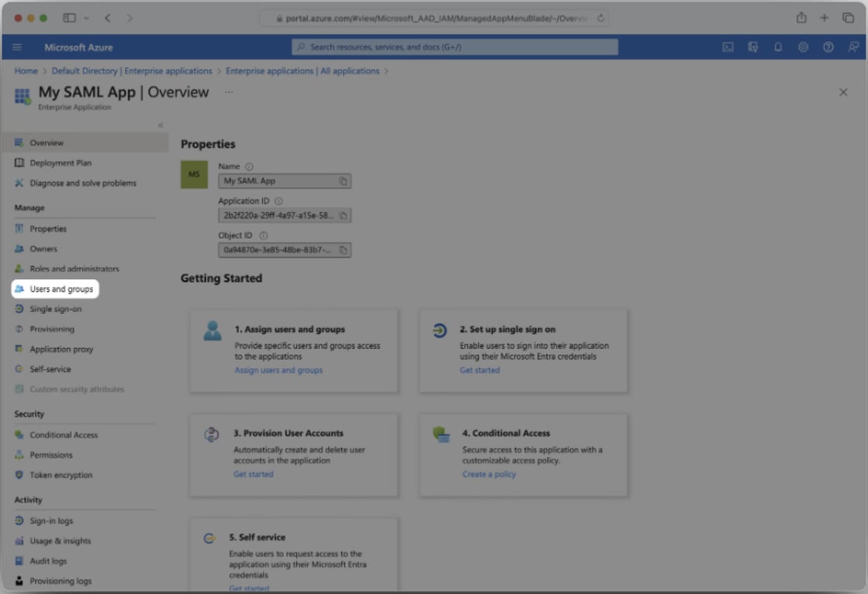Open the ellipsis menu beside Overview title
This screenshot has width=868, height=594.
229,92
